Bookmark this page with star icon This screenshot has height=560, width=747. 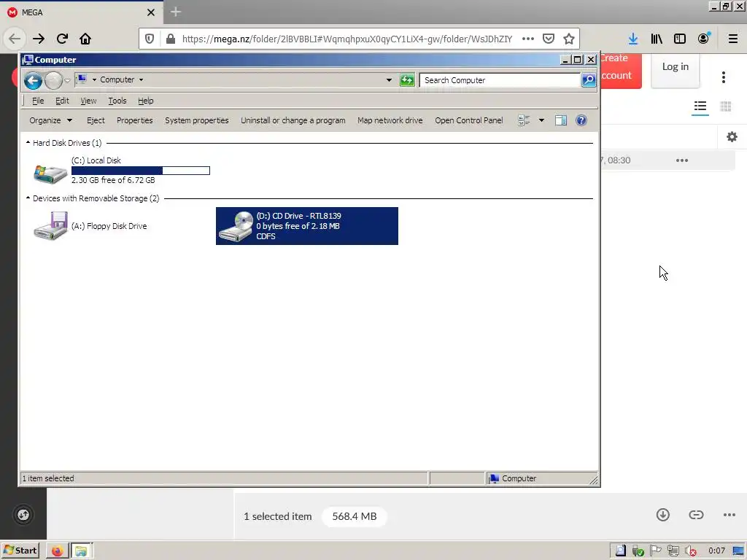pos(569,39)
